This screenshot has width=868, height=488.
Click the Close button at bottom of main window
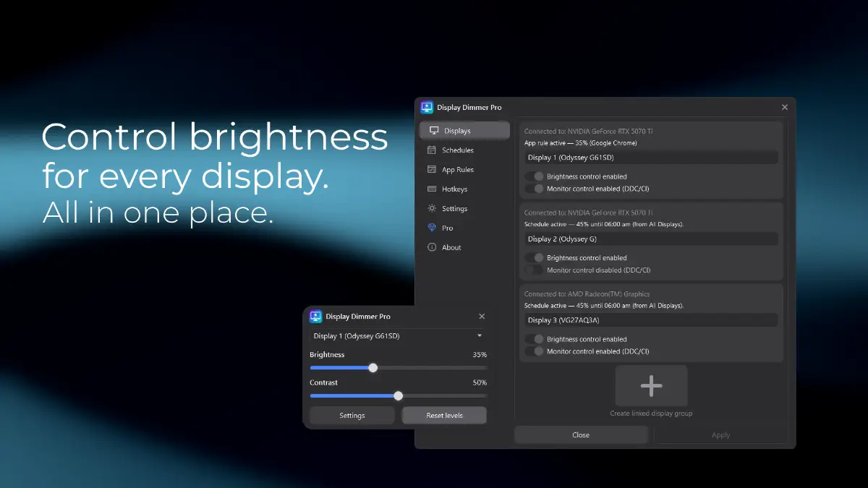coord(581,435)
